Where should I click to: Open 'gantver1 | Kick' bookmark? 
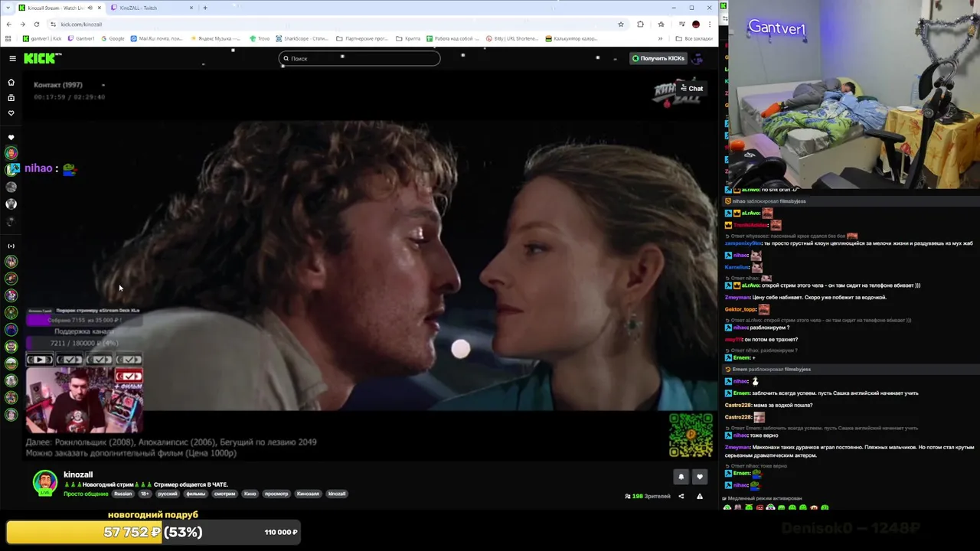point(42,38)
